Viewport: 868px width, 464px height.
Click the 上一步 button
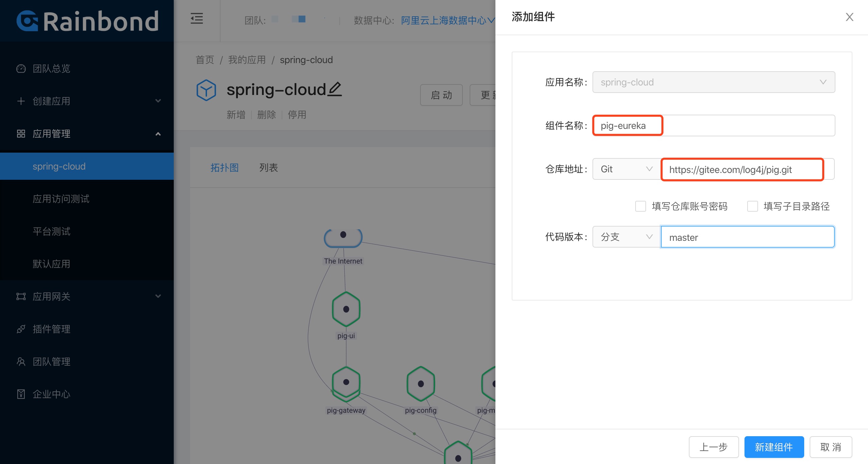pyautogui.click(x=714, y=447)
